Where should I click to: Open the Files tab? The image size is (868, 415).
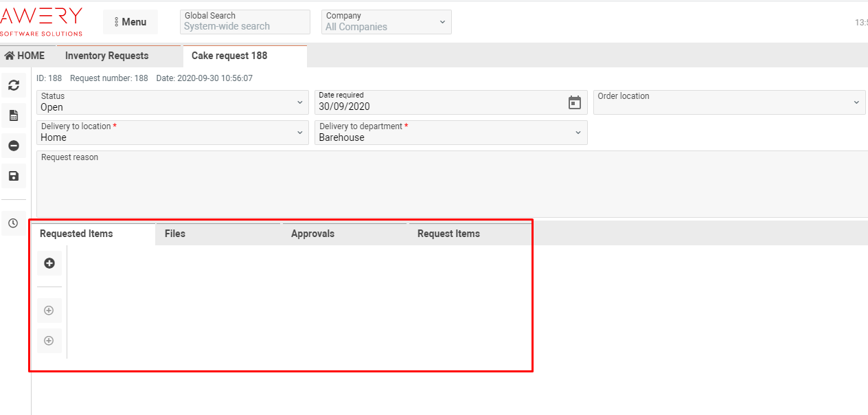tap(175, 234)
